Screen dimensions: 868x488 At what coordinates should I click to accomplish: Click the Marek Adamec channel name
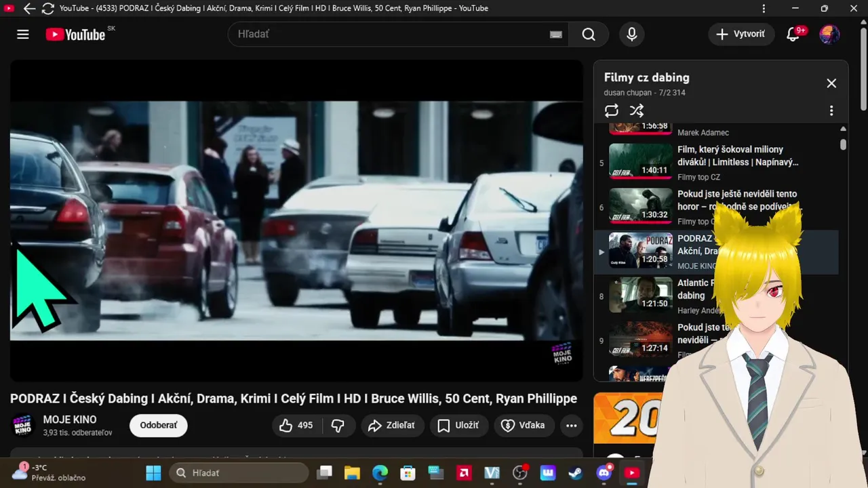point(703,133)
